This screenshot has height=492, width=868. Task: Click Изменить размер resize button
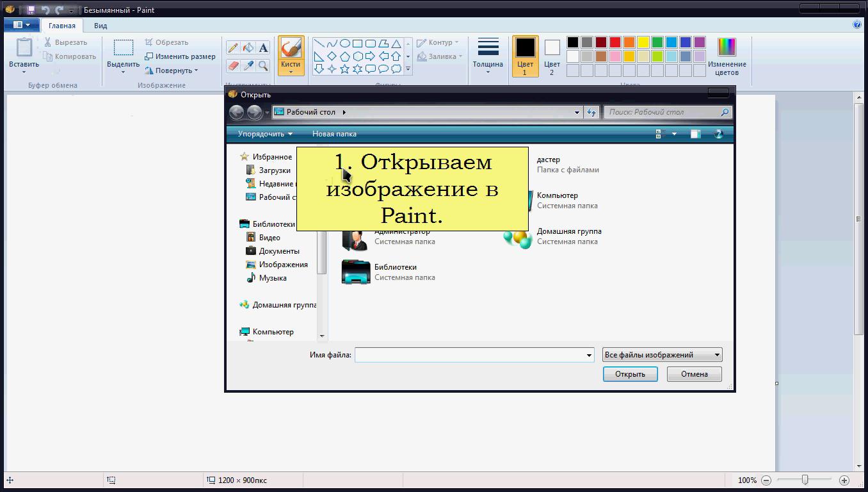[181, 56]
